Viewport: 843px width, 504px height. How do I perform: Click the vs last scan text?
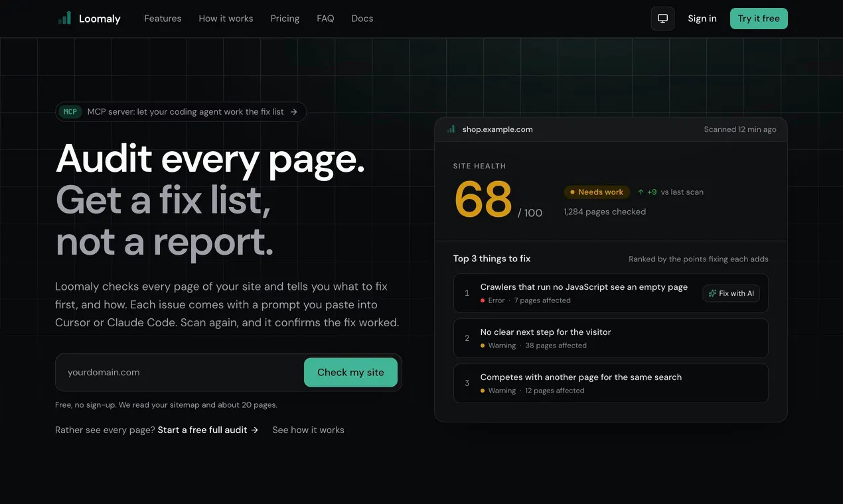(682, 192)
